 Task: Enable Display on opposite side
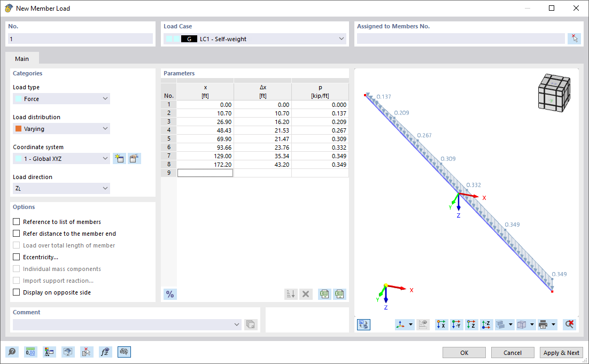(16, 292)
